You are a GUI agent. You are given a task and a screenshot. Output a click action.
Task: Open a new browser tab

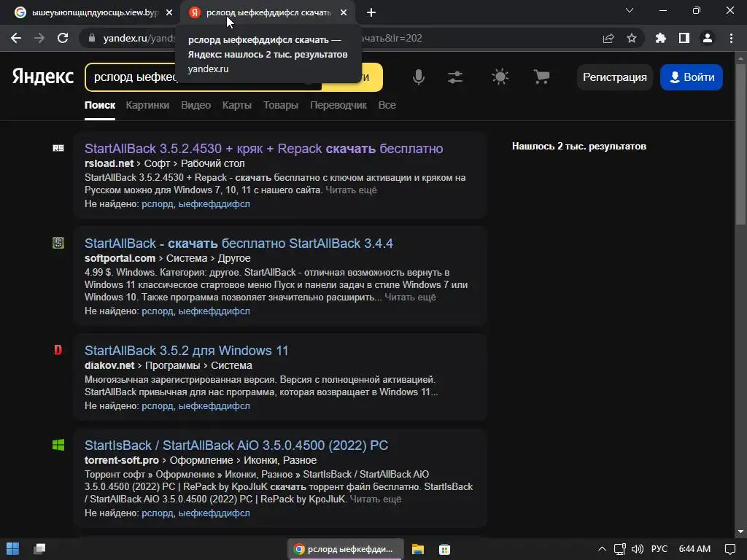371,12
